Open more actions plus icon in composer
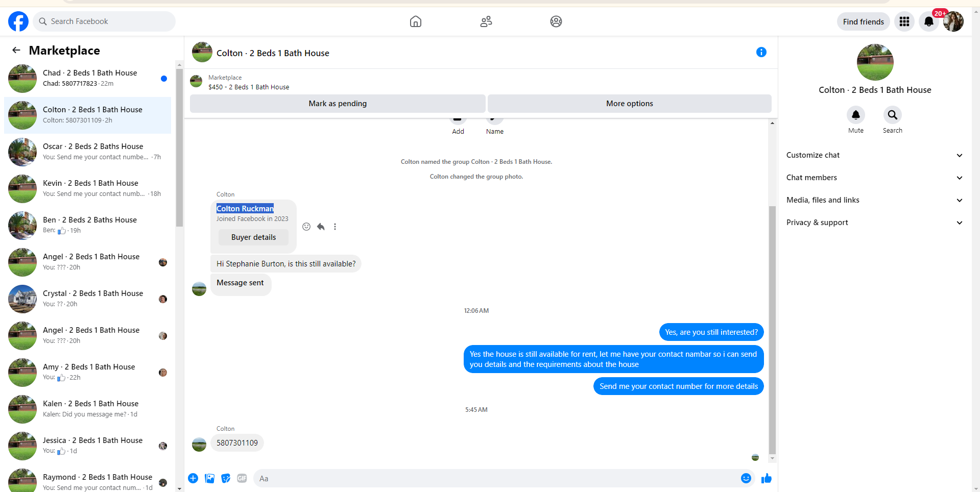Image resolution: width=980 pixels, height=492 pixels. click(193, 478)
